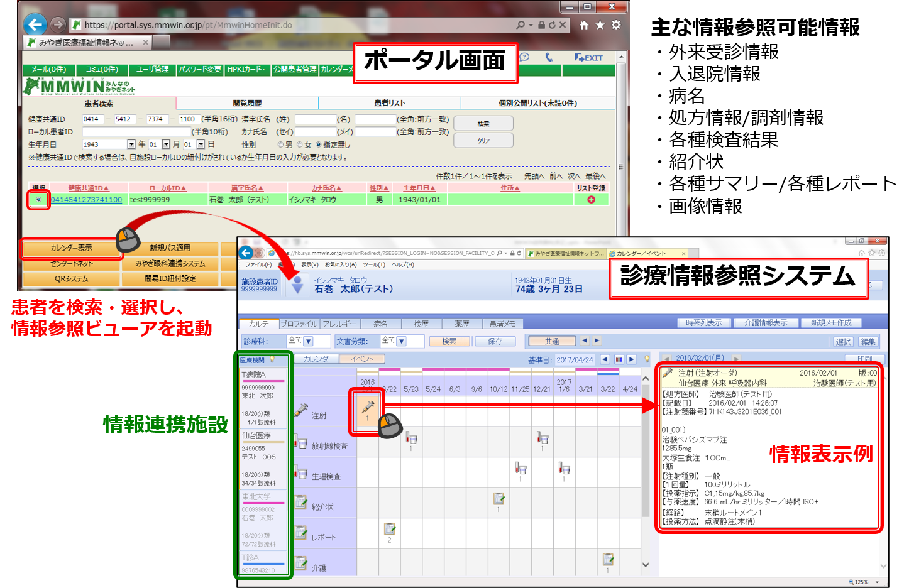The image size is (909, 588).
Task: Open ユーザ管理 menu item
Action: click(x=153, y=69)
